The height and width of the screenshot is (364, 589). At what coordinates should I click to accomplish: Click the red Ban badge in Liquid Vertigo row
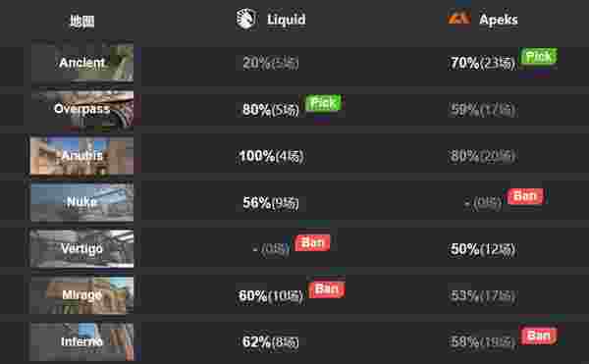(312, 243)
